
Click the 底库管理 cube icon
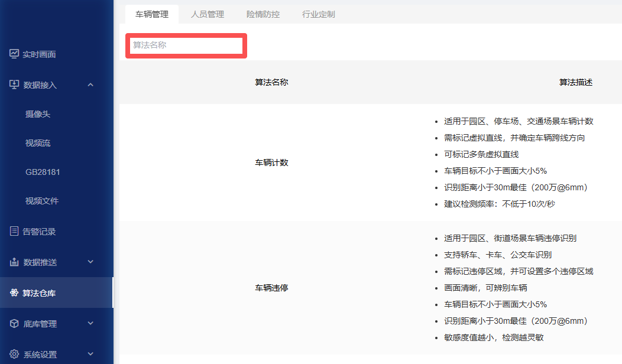15,323
